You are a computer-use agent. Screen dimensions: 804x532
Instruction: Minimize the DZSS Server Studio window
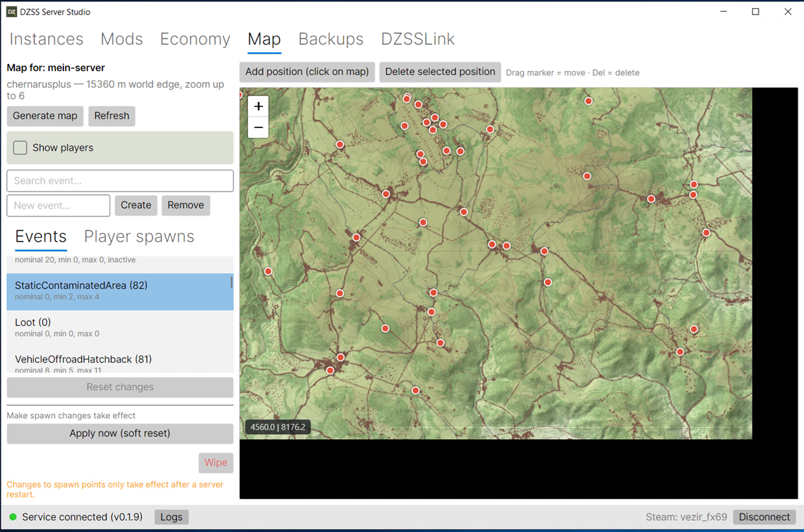click(x=723, y=12)
